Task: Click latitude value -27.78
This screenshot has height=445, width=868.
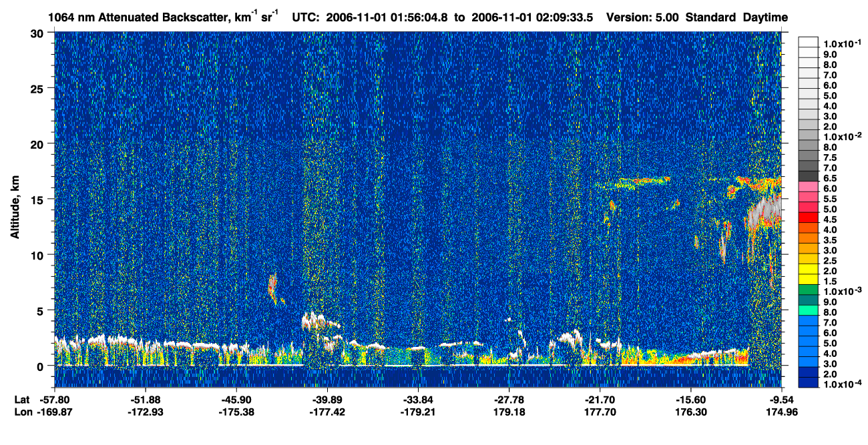Action: click(509, 400)
